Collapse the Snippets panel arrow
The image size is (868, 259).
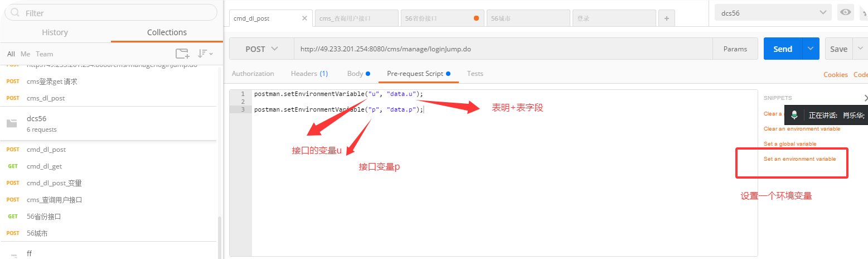pyautogui.click(x=866, y=98)
